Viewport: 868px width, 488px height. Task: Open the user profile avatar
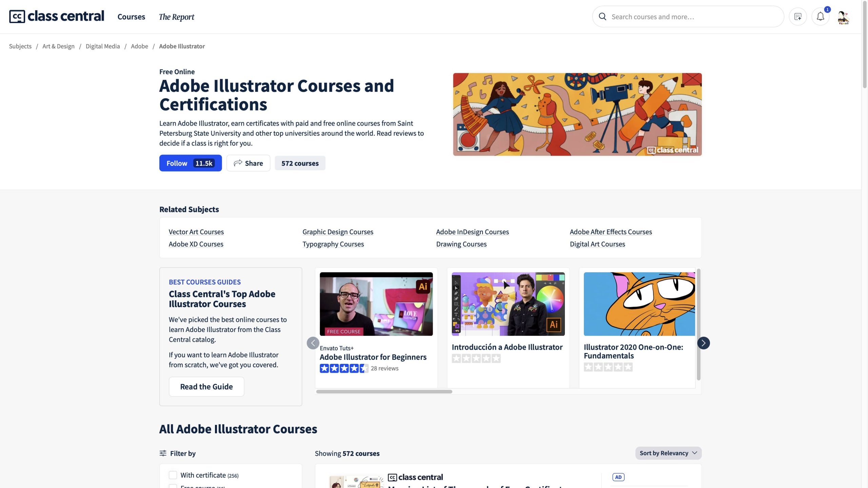pyautogui.click(x=843, y=17)
